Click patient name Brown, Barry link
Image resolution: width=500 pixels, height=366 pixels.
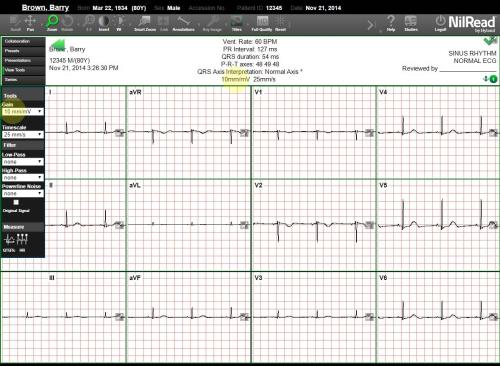45,7
